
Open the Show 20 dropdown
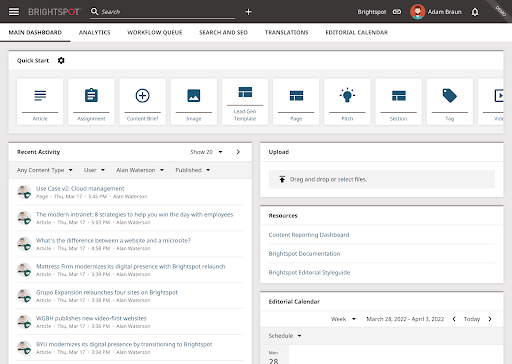(x=206, y=152)
